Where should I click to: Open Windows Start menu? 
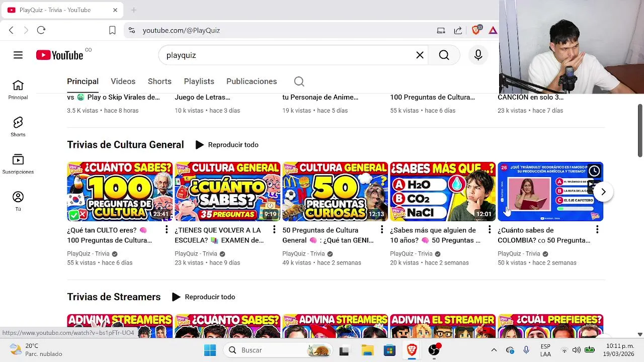point(210,350)
